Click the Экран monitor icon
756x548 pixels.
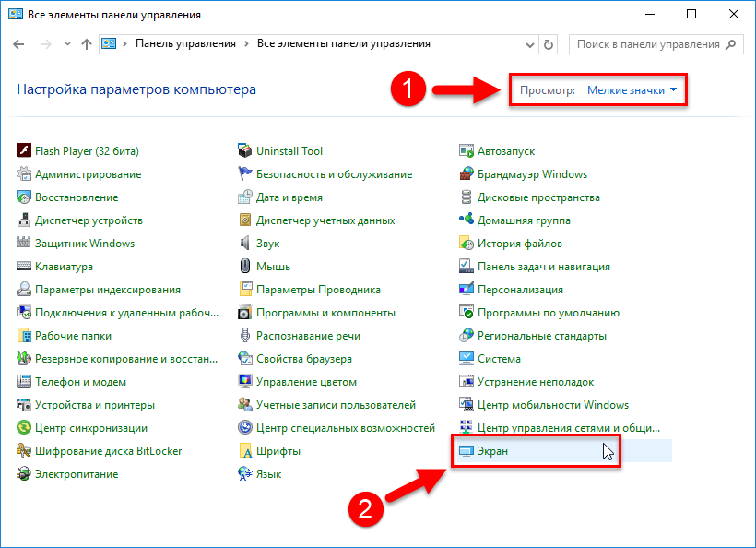click(467, 451)
